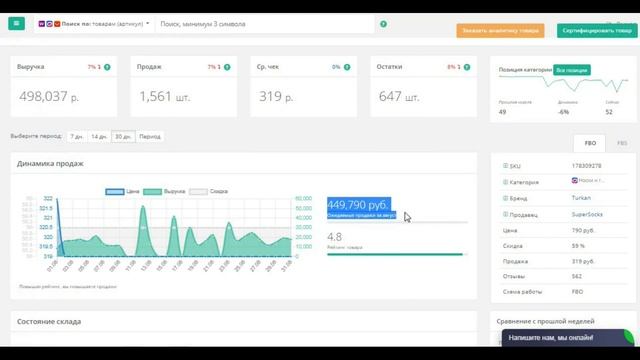640x360 pixels.
Task: Select the '7 дн.' period
Action: click(x=76, y=136)
